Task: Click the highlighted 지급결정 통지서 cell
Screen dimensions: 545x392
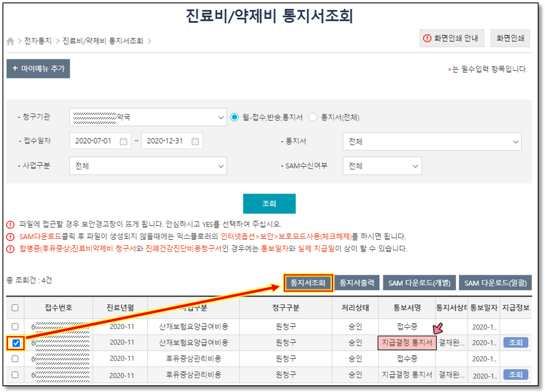Action: click(x=407, y=343)
